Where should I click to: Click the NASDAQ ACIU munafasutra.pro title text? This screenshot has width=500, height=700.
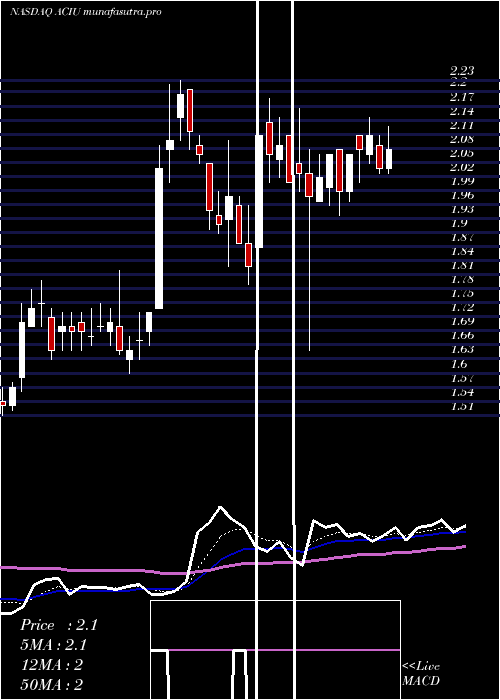86,12
